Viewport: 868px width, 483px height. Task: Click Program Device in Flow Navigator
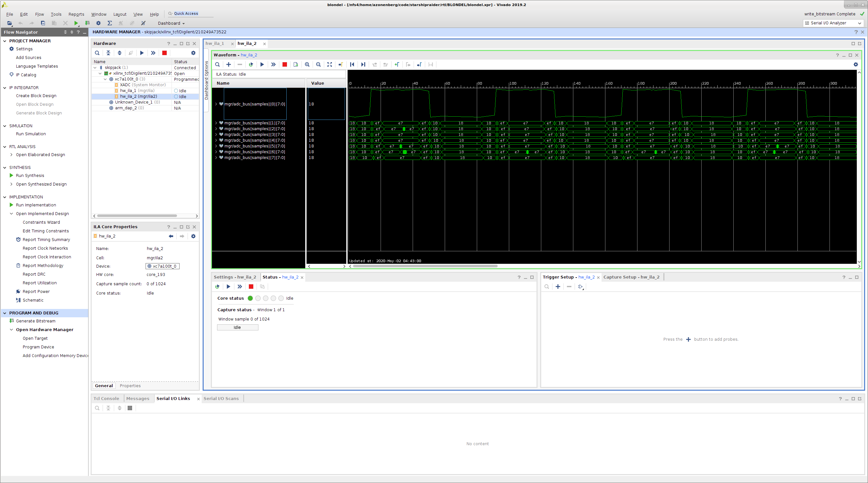click(x=38, y=347)
